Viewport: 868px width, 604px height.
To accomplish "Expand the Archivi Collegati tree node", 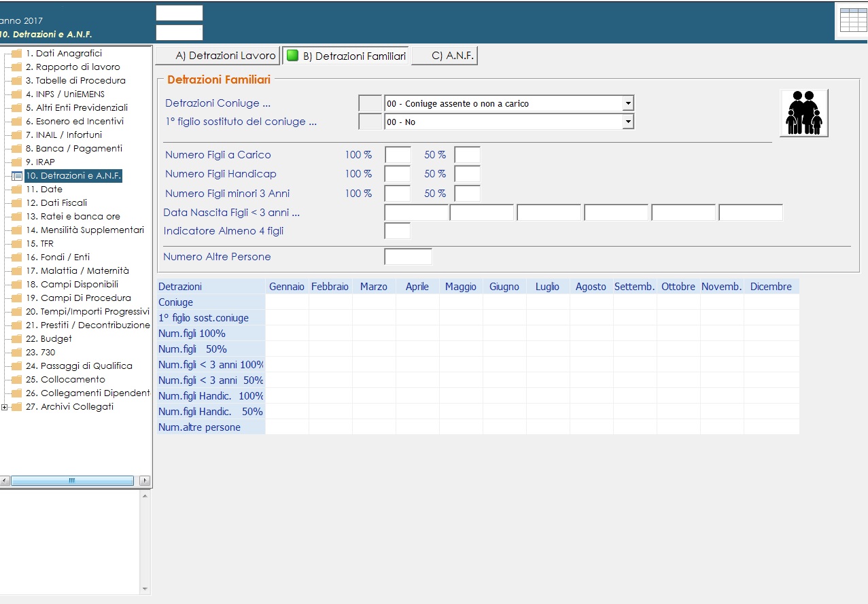I will click(x=5, y=407).
